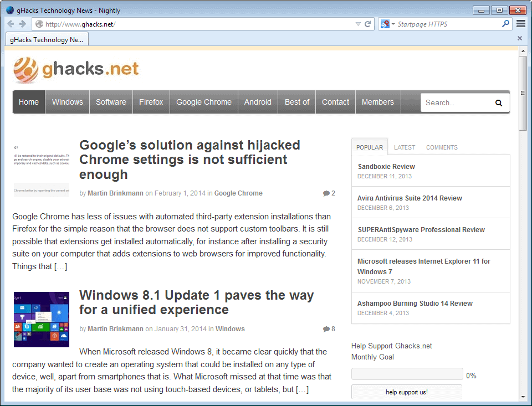The height and width of the screenshot is (406, 532).
Task: Open the address bar history dropdown
Action: point(357,24)
